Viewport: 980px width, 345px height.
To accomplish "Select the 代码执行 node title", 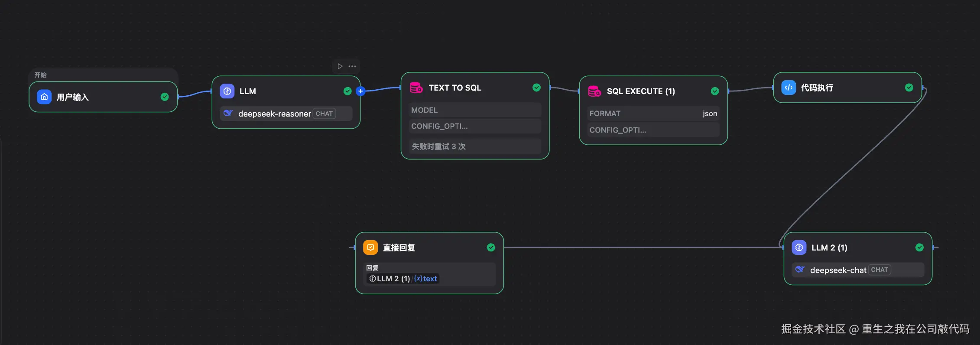I will (x=817, y=88).
